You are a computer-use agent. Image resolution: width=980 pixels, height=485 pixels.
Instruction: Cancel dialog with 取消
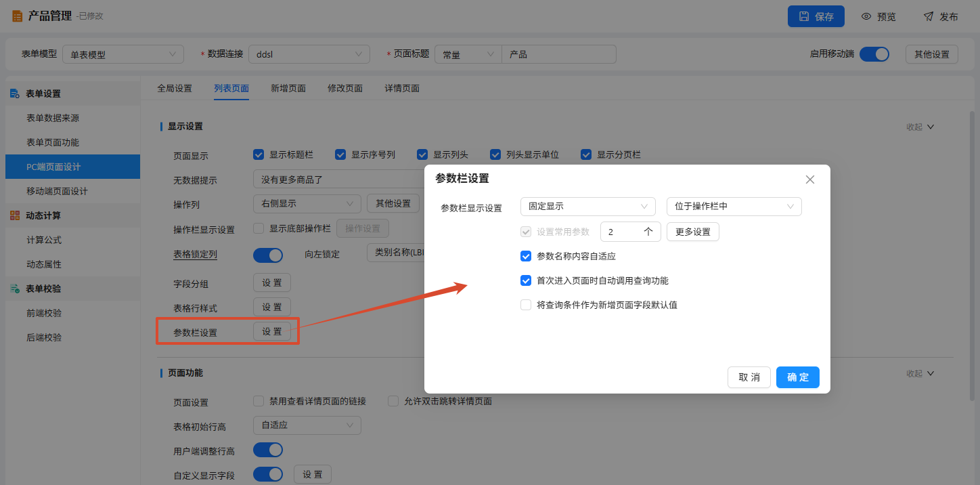pyautogui.click(x=749, y=377)
